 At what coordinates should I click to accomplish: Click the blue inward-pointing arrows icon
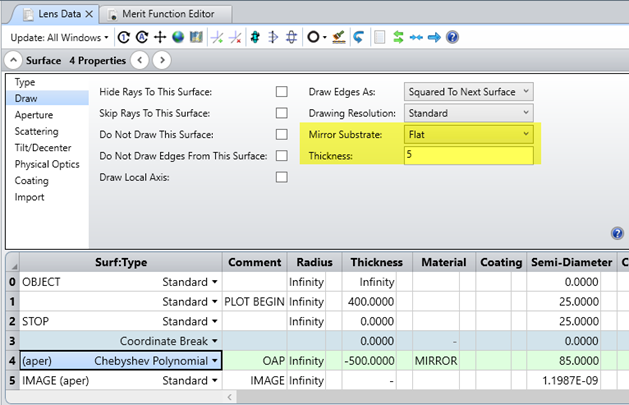coord(416,37)
